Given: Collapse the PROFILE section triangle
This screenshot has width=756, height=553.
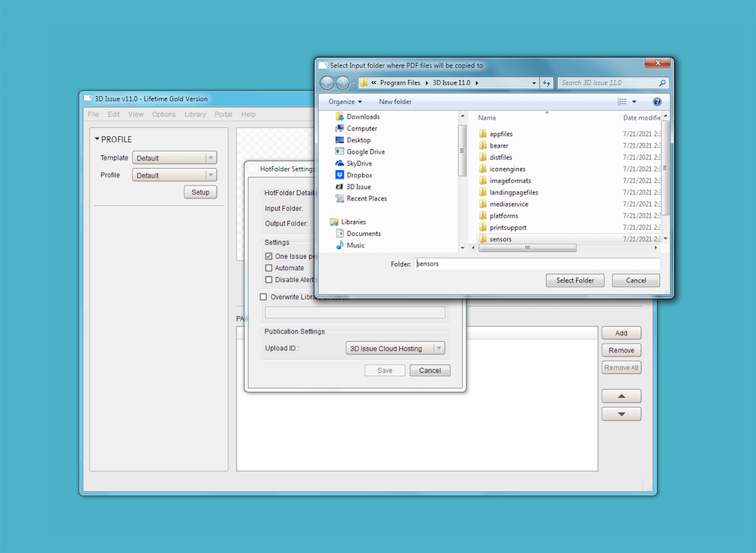Looking at the screenshot, I should [97, 139].
